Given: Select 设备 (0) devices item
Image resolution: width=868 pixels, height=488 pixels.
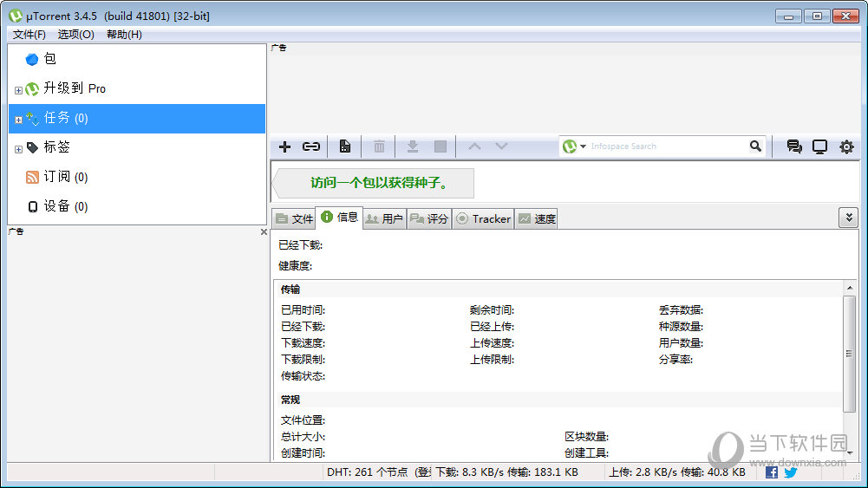Looking at the screenshot, I should tap(137, 206).
